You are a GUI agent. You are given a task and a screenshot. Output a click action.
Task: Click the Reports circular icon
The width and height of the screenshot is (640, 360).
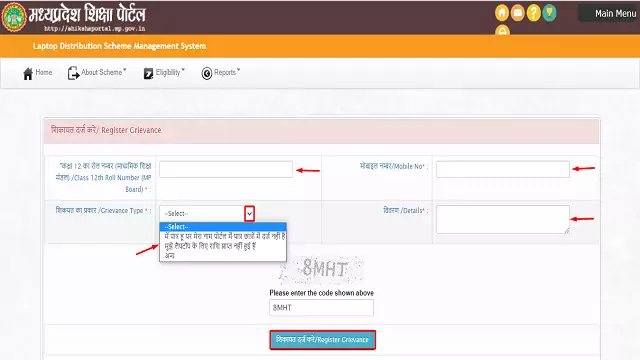point(207,73)
